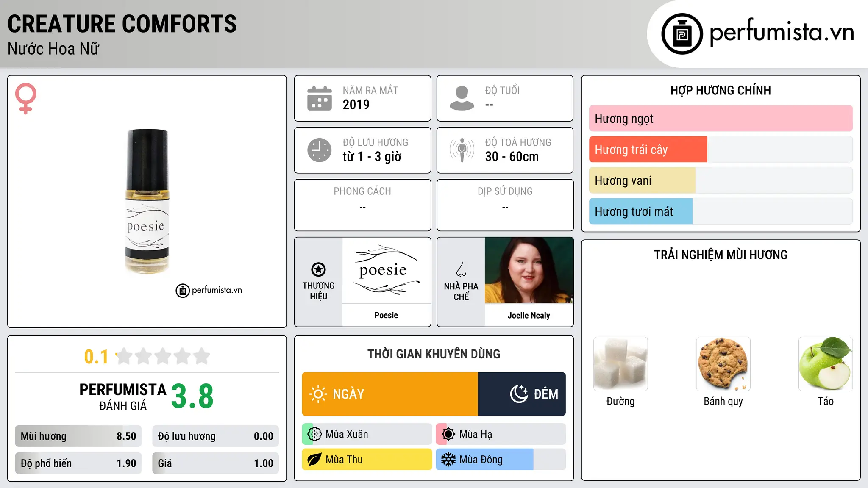Click the Mùi hương 8.50 score bar

click(78, 436)
